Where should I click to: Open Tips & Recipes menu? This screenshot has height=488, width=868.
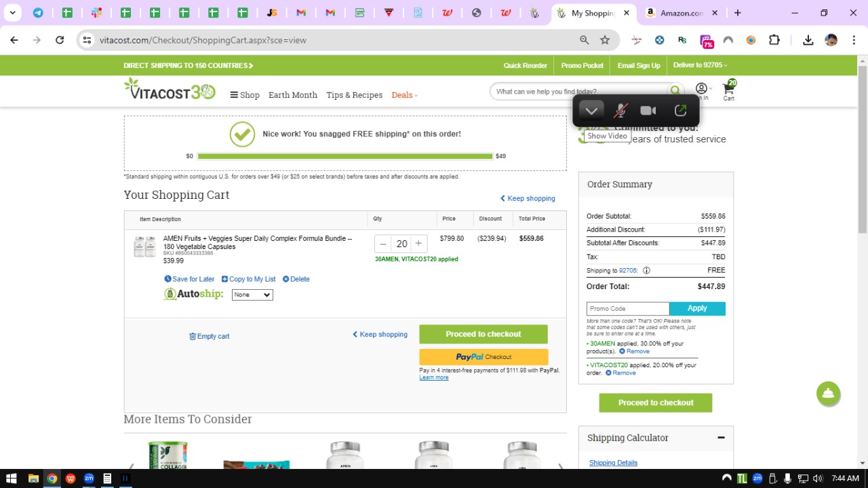tap(354, 95)
